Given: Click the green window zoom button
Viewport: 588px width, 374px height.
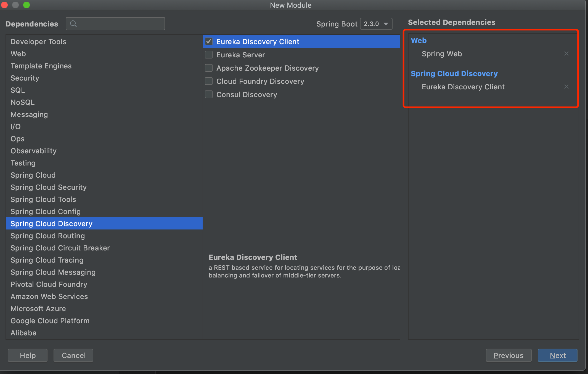Looking at the screenshot, I should pyautogui.click(x=27, y=5).
